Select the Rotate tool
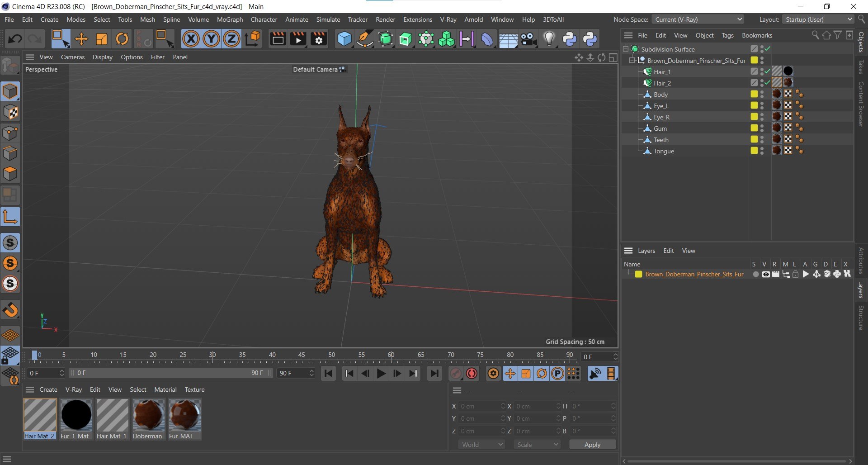The height and width of the screenshot is (465, 868). click(122, 39)
